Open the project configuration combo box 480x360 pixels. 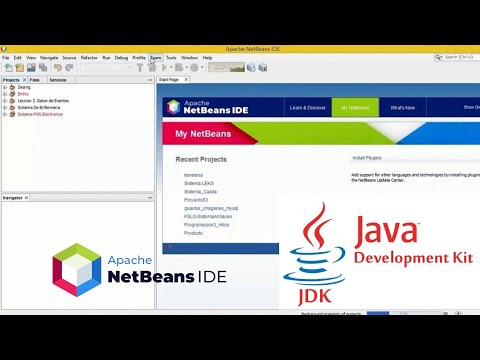coord(106,68)
